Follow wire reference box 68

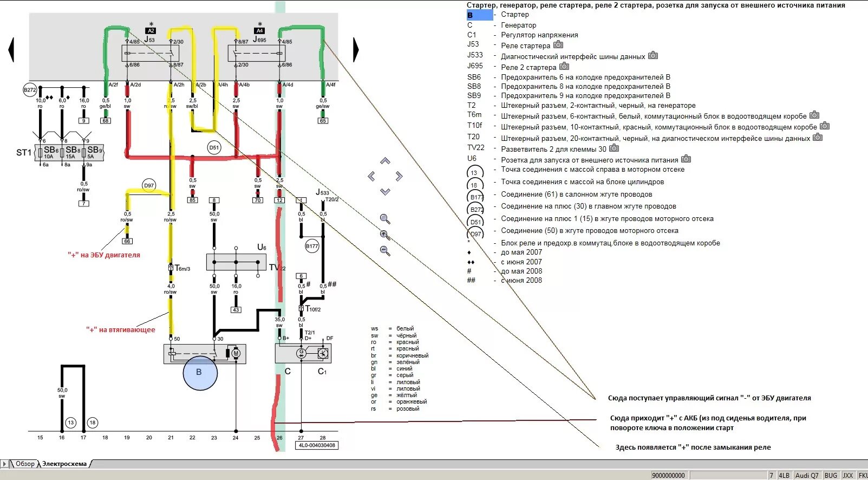[106, 121]
